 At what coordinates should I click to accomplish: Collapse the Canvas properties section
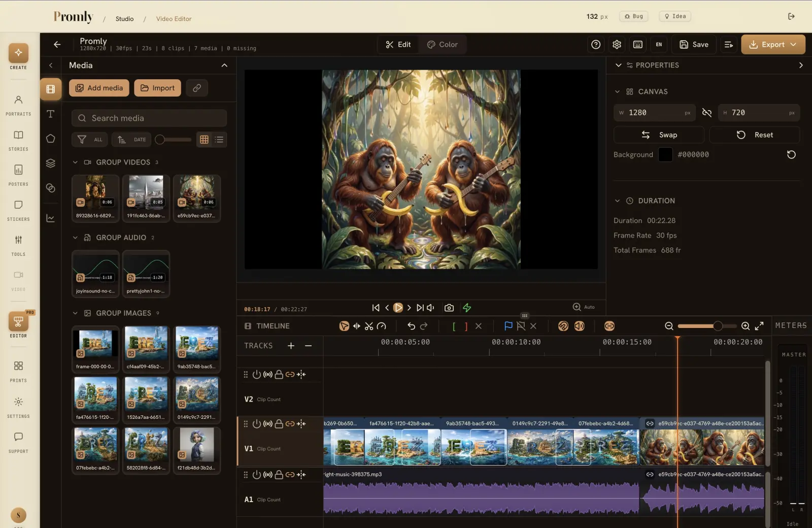click(617, 92)
